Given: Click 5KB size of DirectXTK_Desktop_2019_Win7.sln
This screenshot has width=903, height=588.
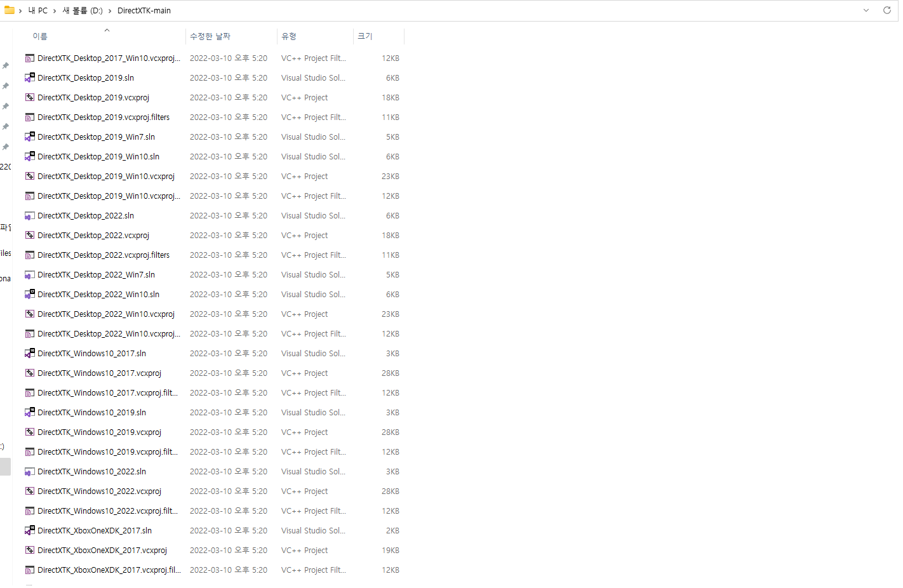Looking at the screenshot, I should pos(393,137).
